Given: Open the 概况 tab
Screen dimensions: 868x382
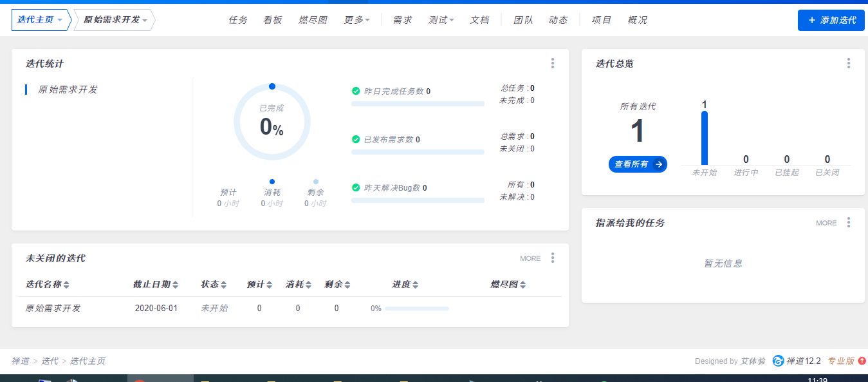Looking at the screenshot, I should [638, 20].
